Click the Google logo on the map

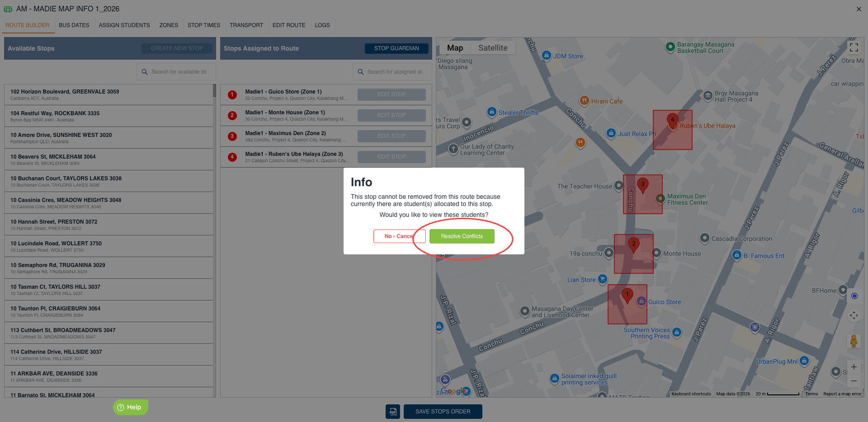453,391
